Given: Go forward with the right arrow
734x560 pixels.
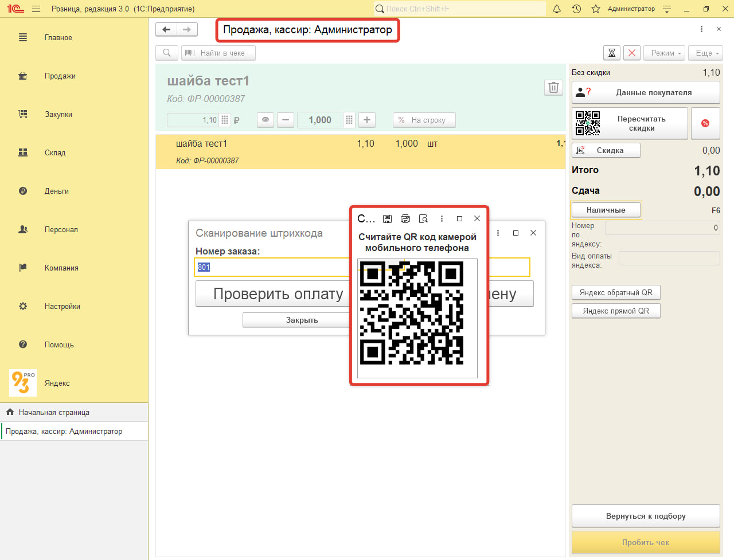Looking at the screenshot, I should coord(187,29).
